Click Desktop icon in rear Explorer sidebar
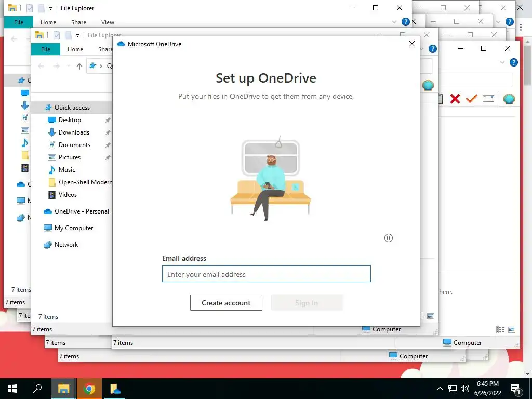The width and height of the screenshot is (532, 399). pyautogui.click(x=25, y=93)
